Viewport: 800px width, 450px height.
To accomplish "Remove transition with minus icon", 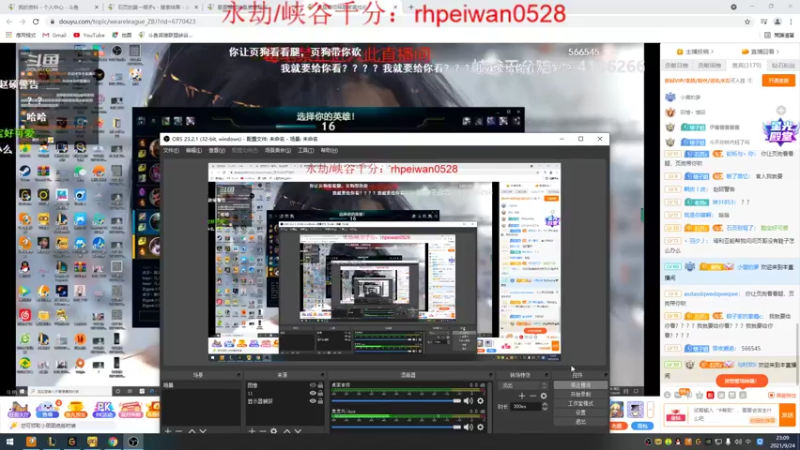I will (x=533, y=396).
